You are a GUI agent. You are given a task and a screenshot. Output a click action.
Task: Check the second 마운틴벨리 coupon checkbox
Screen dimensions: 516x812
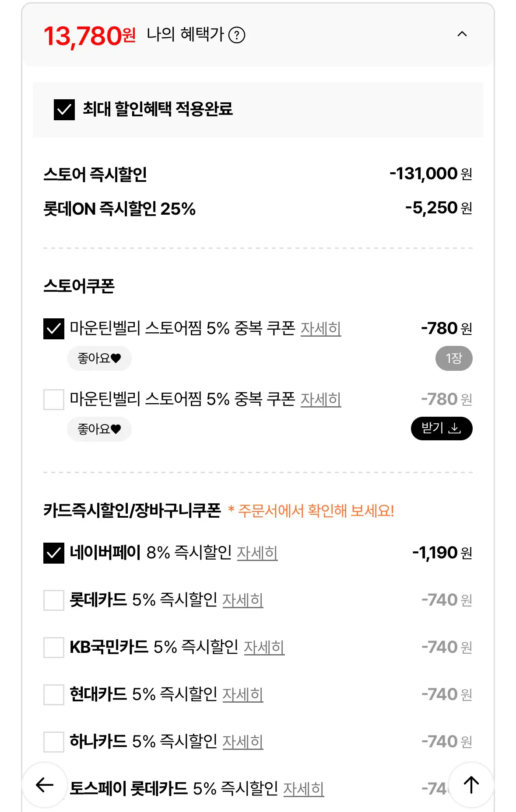[x=54, y=399]
